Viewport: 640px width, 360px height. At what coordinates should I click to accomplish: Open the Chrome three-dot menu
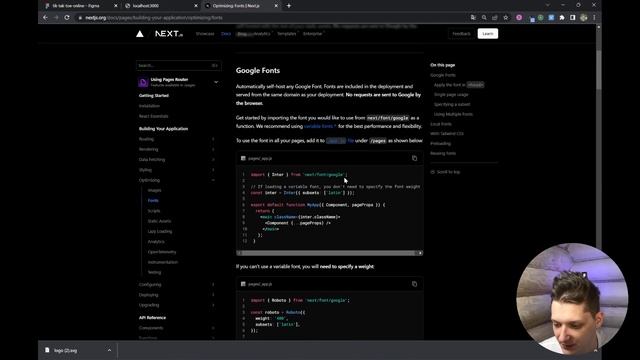594,18
